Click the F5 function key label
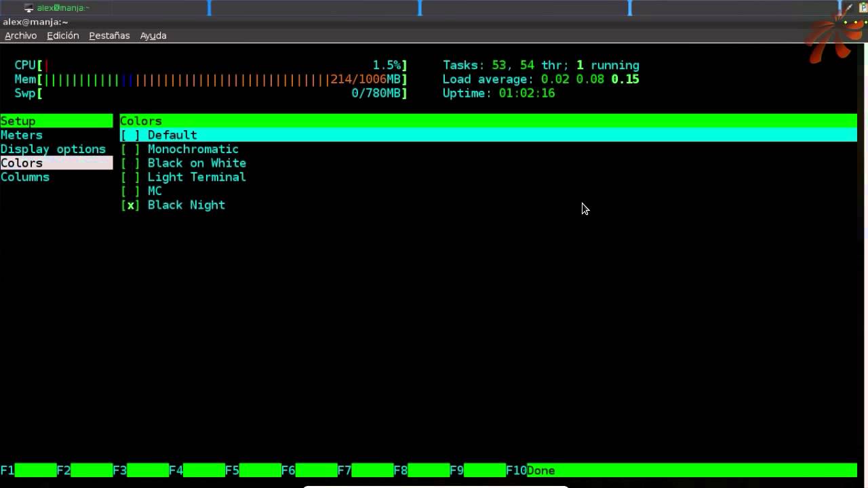 (x=232, y=470)
